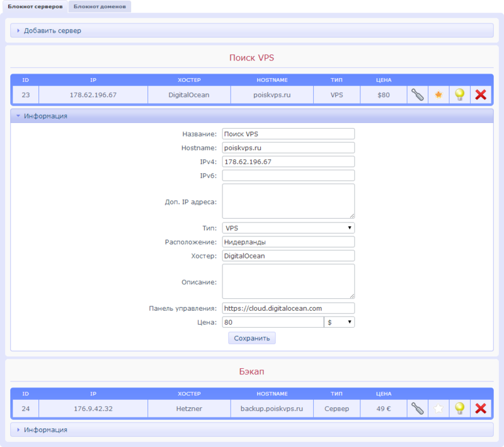Click the Хостер field with DigitalOcean
This screenshot has height=447, width=504.
pos(289,256)
